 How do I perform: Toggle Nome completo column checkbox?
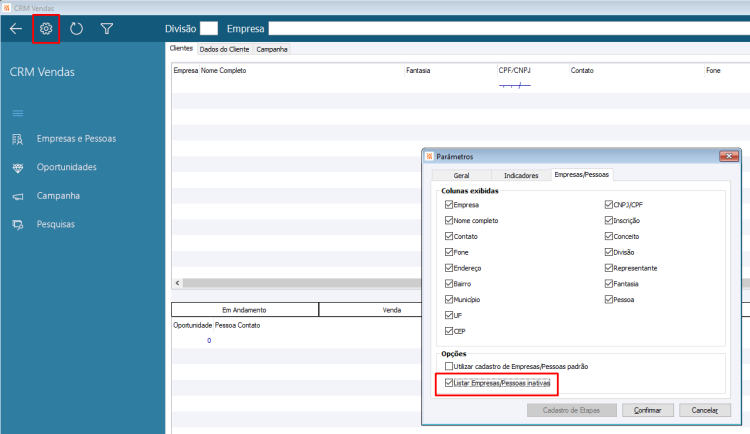tap(449, 221)
